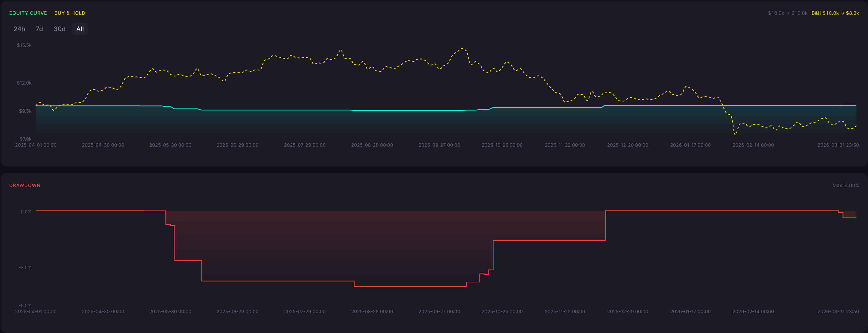The width and height of the screenshot is (868, 333).
Task: Click 2025-04-01 00:00 on drawdown chart axis
Action: [x=36, y=312]
